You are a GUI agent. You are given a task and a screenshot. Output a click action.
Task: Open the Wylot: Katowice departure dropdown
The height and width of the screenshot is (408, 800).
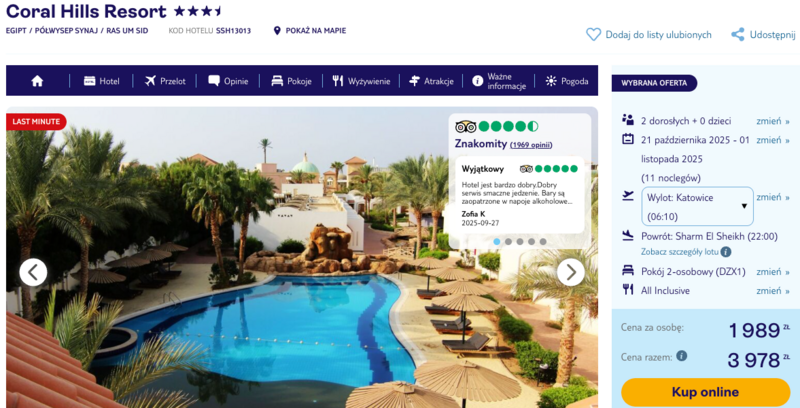click(x=697, y=207)
